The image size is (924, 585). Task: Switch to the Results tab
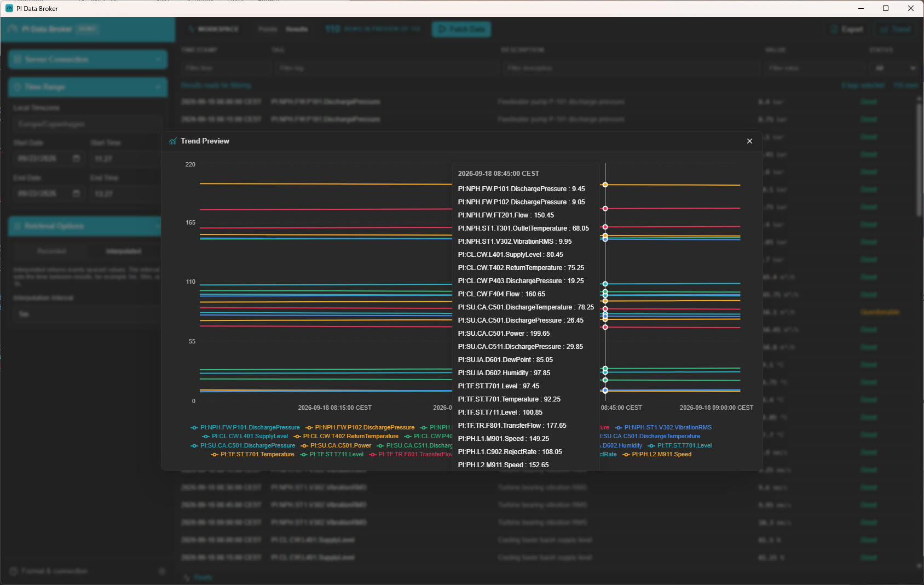click(297, 30)
